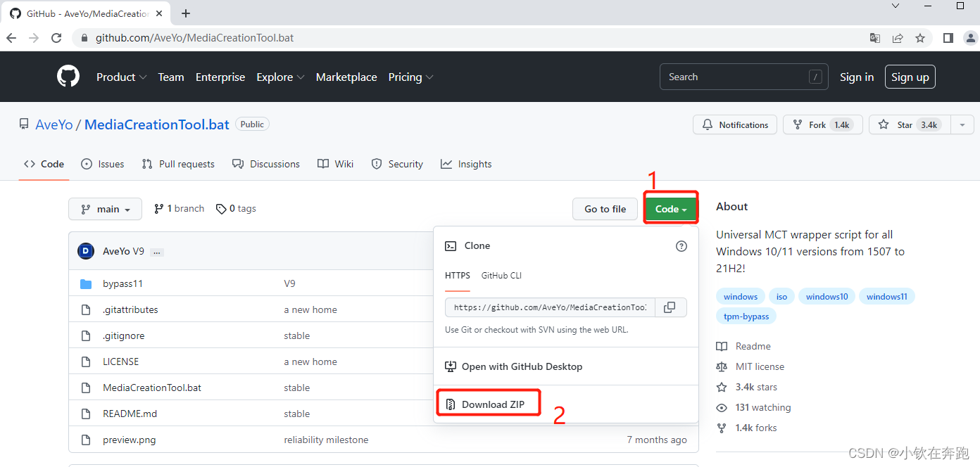Viewport: 980px width, 467px height.
Task: Click the help icon beside Clone
Action: click(681, 246)
